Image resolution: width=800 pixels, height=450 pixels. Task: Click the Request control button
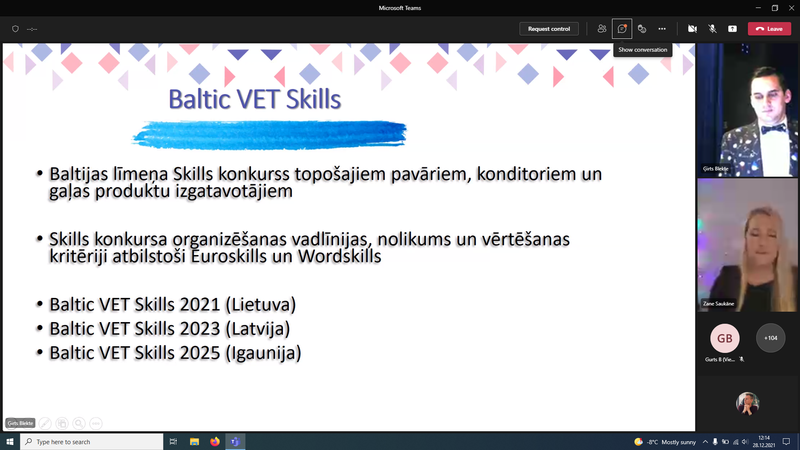tap(549, 29)
